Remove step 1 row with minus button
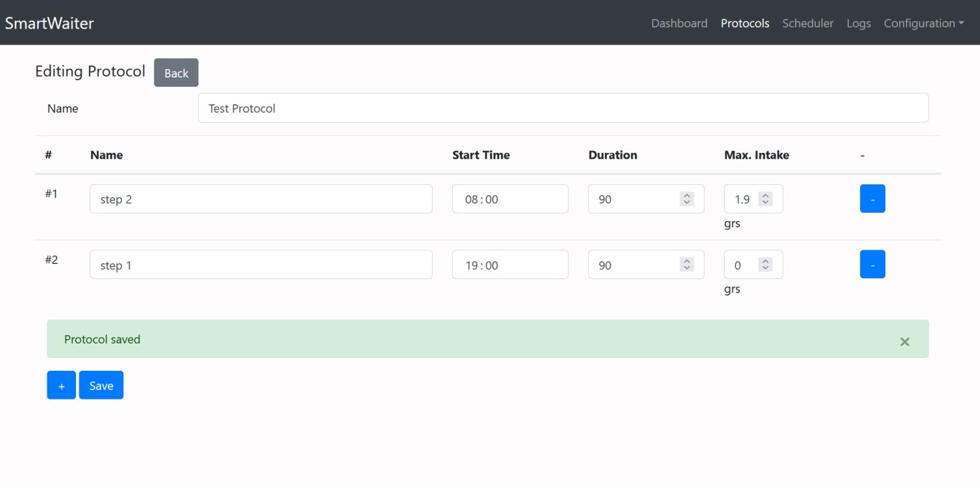The image size is (980, 487). click(872, 265)
